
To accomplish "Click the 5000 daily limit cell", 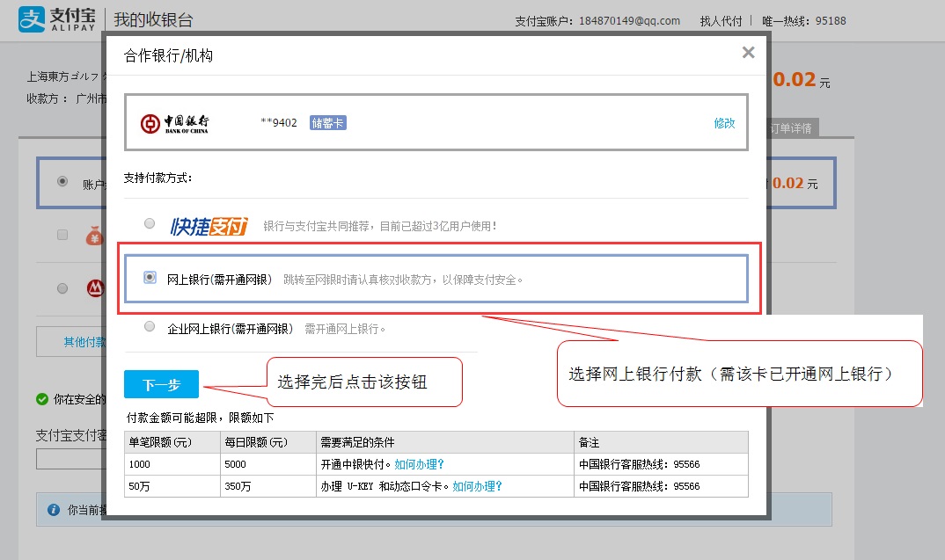I will (268, 464).
